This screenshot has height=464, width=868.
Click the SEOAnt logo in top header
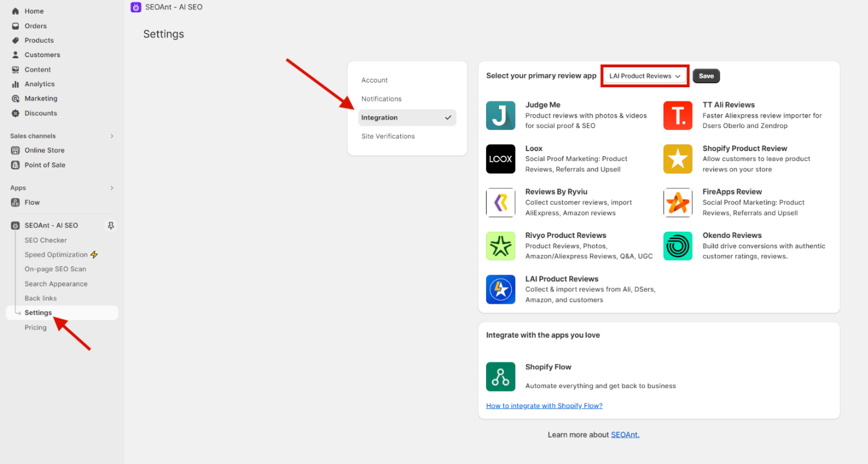[x=136, y=7]
